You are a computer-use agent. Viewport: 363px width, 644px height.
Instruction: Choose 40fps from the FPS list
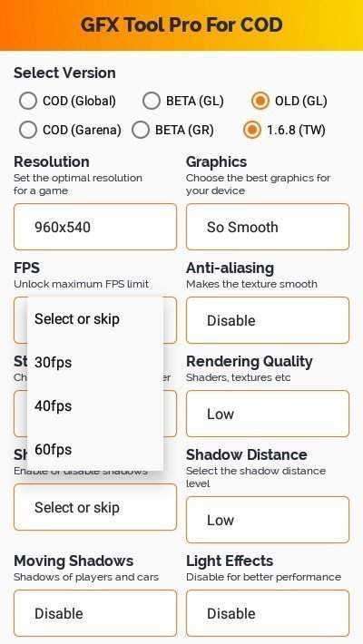pyautogui.click(x=95, y=405)
